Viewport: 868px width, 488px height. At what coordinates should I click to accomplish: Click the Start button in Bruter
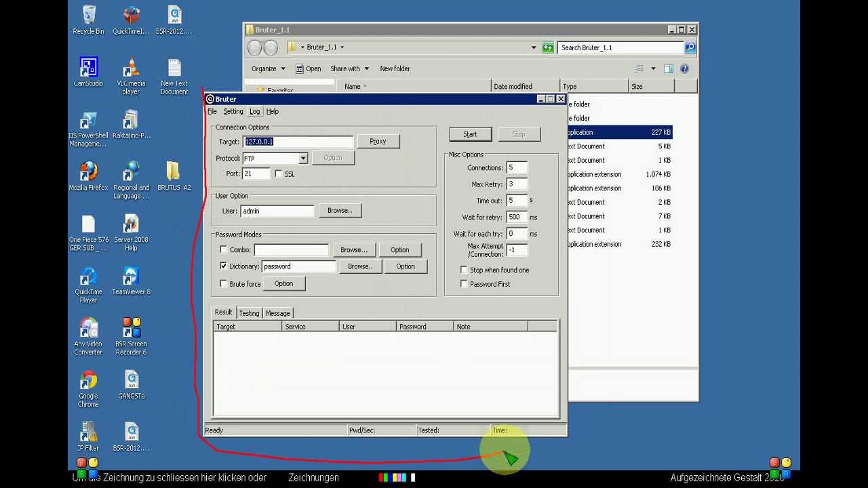[470, 134]
